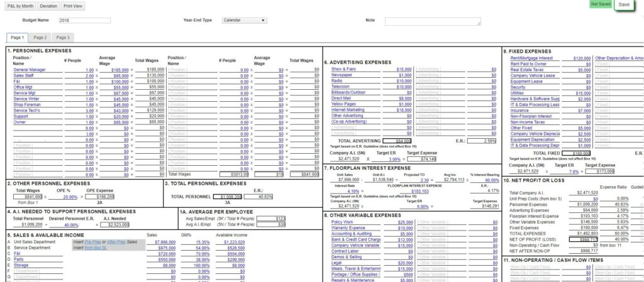Viewport: 644px width, 282px height.
Task: Select the Billboards/Outdoor advertising label
Action: click(356, 92)
